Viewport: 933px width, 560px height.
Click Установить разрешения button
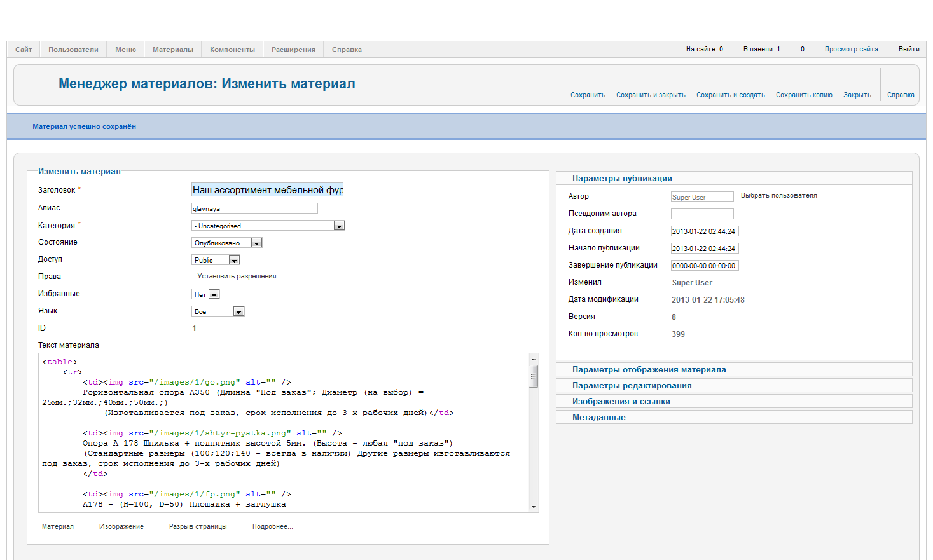237,276
